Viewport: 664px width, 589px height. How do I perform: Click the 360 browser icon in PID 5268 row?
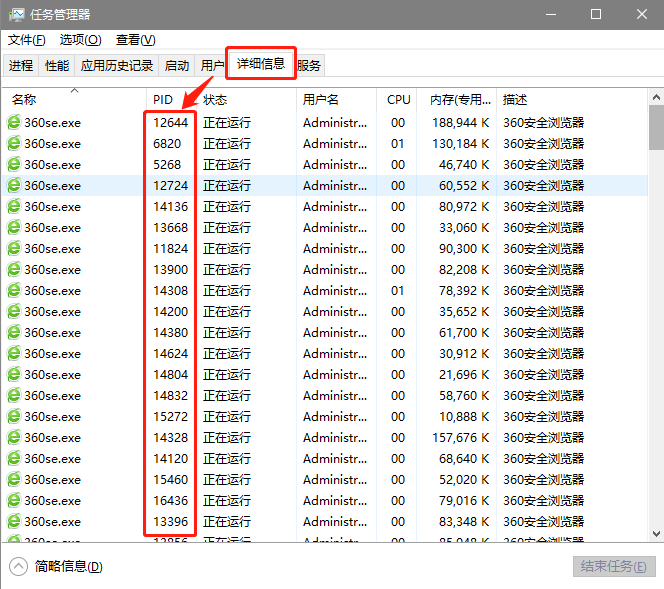pos(14,164)
